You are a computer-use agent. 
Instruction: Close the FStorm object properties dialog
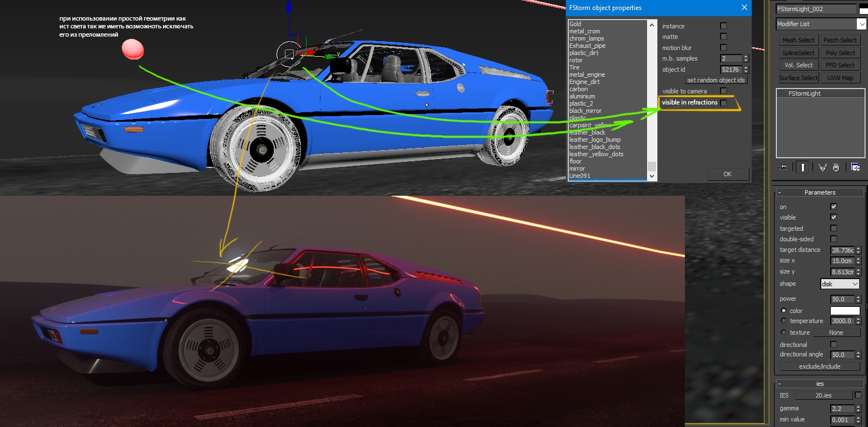(744, 8)
